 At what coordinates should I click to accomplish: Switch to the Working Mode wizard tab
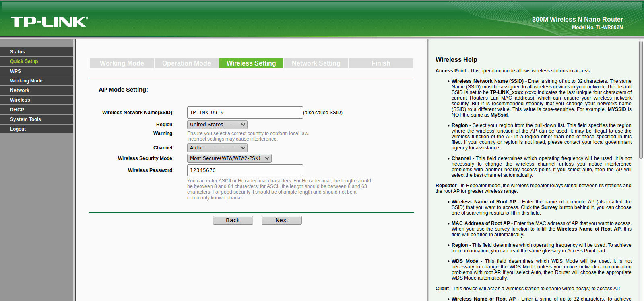pyautogui.click(x=122, y=63)
